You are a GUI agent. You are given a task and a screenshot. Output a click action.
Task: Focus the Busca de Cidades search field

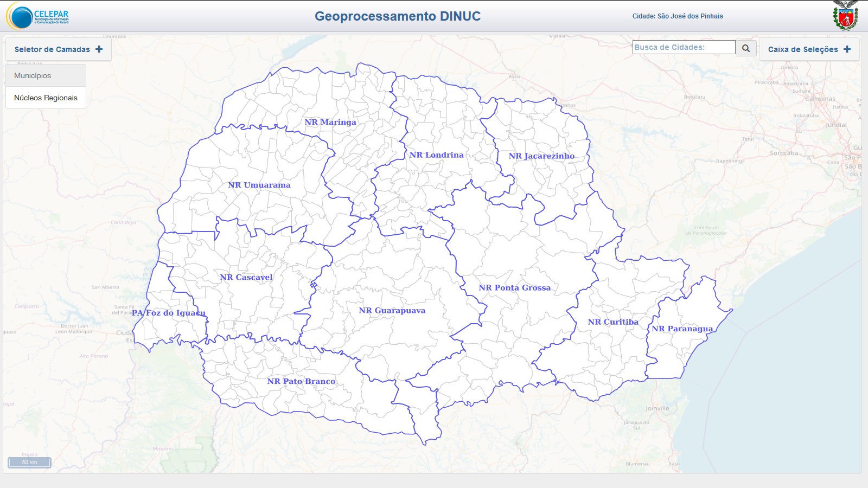pos(684,48)
